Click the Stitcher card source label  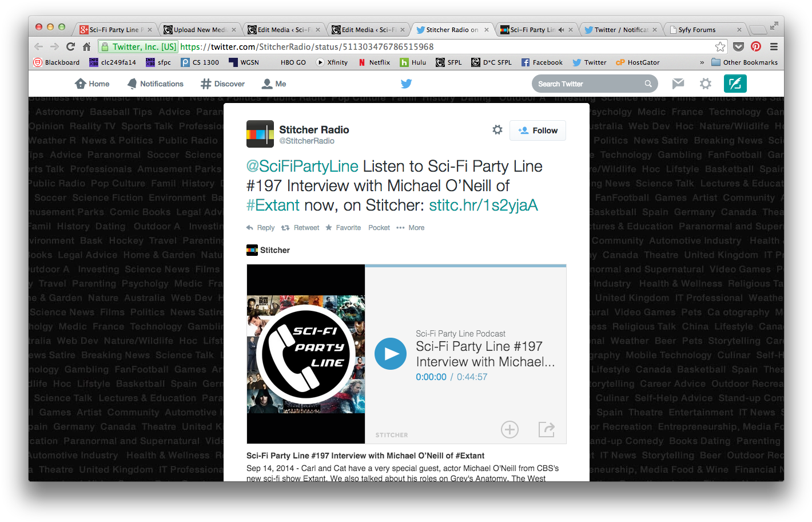(268, 250)
